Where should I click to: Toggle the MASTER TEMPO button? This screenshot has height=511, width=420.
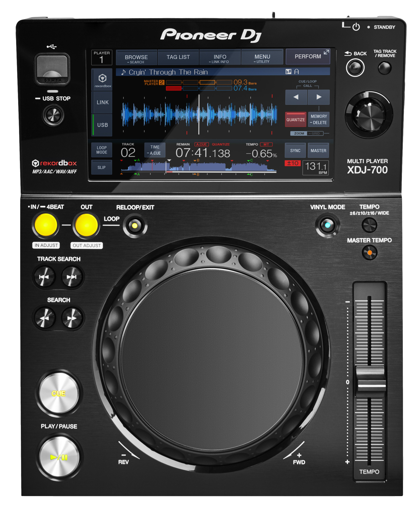click(x=370, y=252)
